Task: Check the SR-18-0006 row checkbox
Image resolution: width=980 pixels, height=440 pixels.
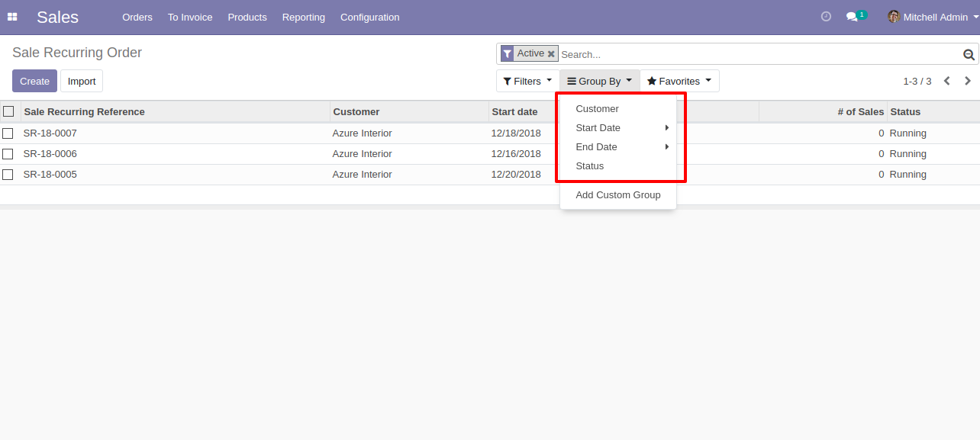Action: (x=8, y=154)
